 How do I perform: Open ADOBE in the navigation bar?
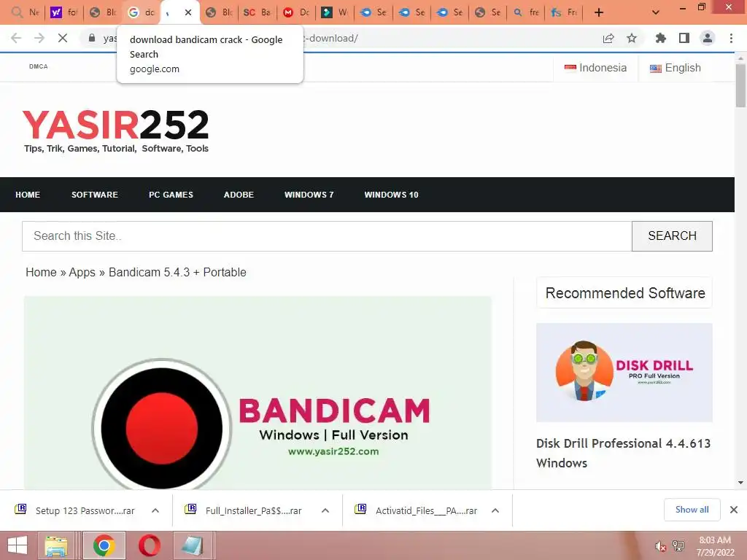(239, 195)
